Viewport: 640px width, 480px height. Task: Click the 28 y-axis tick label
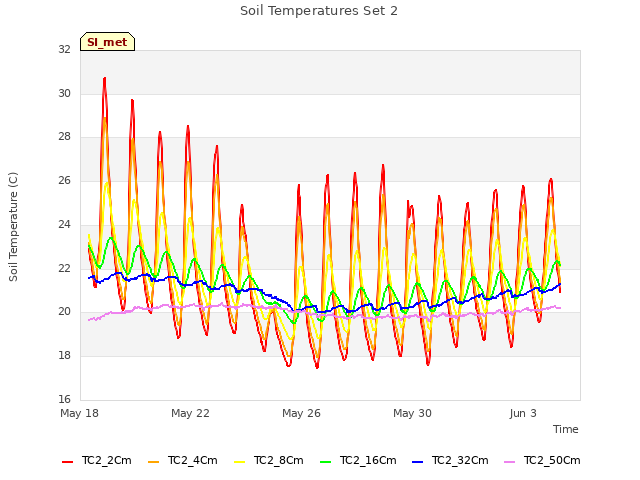64,137
